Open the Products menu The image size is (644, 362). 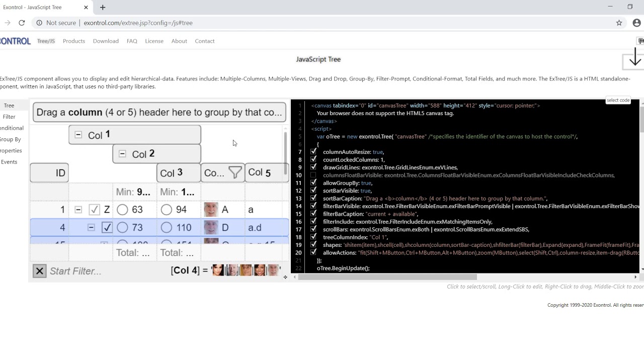coord(74,41)
